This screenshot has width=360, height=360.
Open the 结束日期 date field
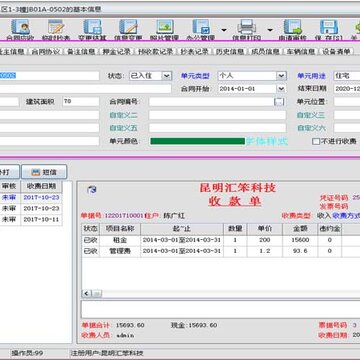click(347, 89)
